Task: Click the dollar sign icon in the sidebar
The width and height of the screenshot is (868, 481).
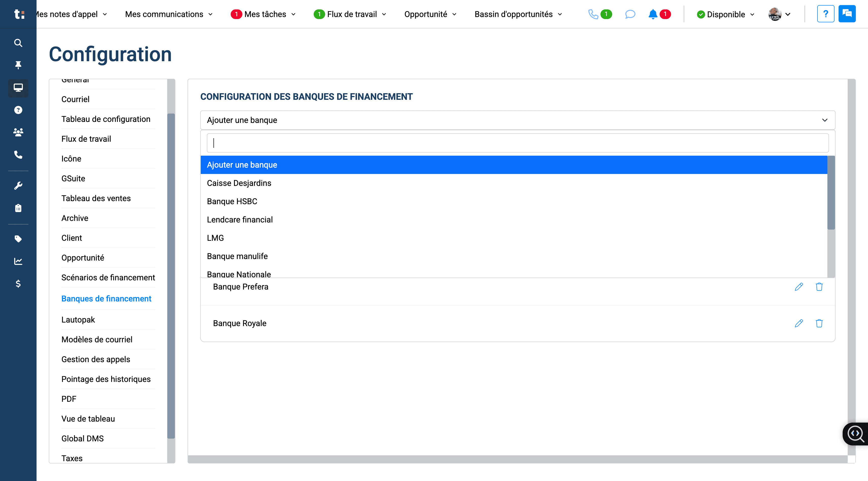Action: [x=18, y=283]
